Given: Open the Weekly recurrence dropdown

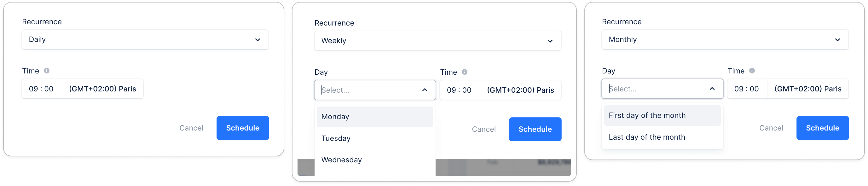Looking at the screenshot, I should pyautogui.click(x=438, y=41).
